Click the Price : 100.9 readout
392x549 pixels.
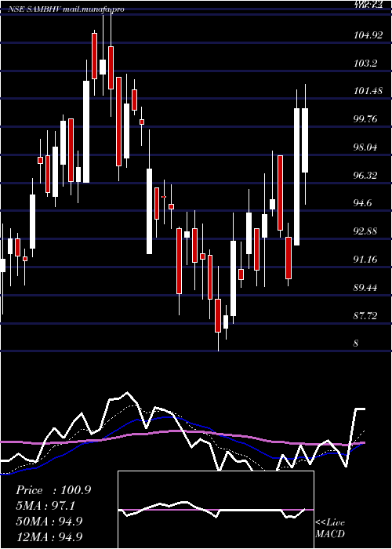[53, 490]
